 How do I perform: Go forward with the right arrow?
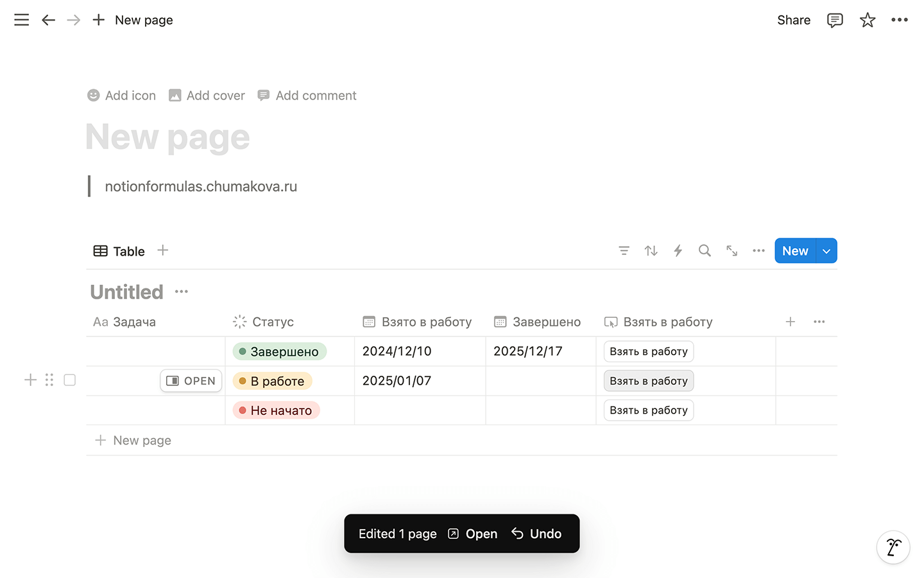click(x=74, y=20)
